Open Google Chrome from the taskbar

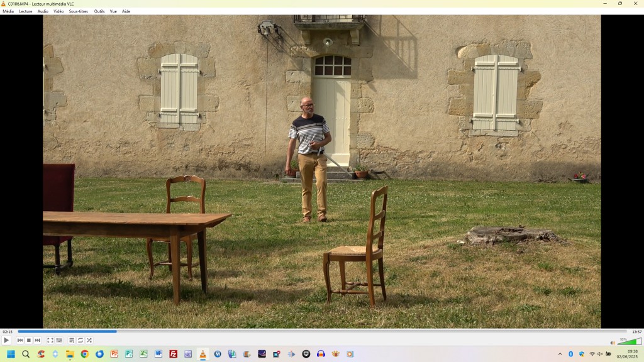pos(84,354)
